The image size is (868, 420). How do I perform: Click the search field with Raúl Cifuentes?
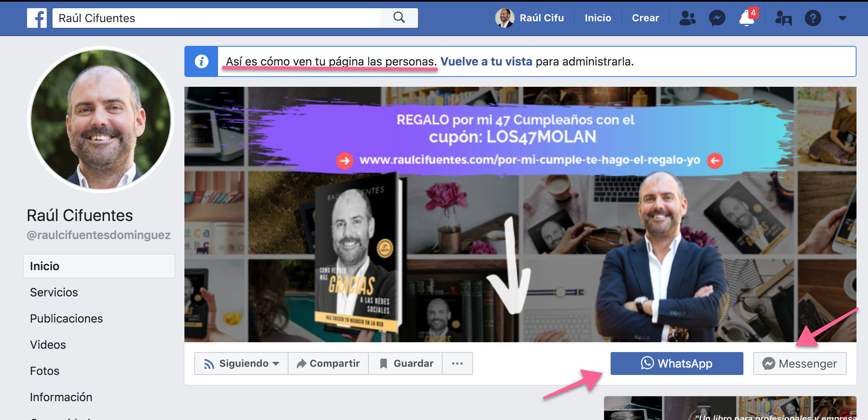216,18
